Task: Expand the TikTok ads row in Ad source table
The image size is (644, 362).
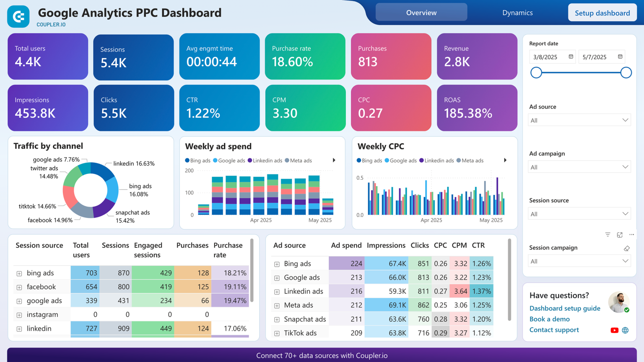Action: [x=277, y=333]
